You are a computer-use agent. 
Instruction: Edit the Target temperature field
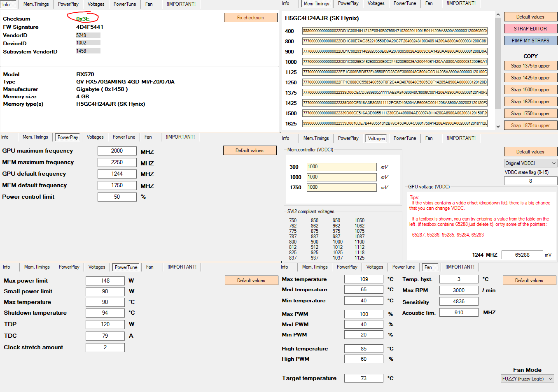coord(364,378)
